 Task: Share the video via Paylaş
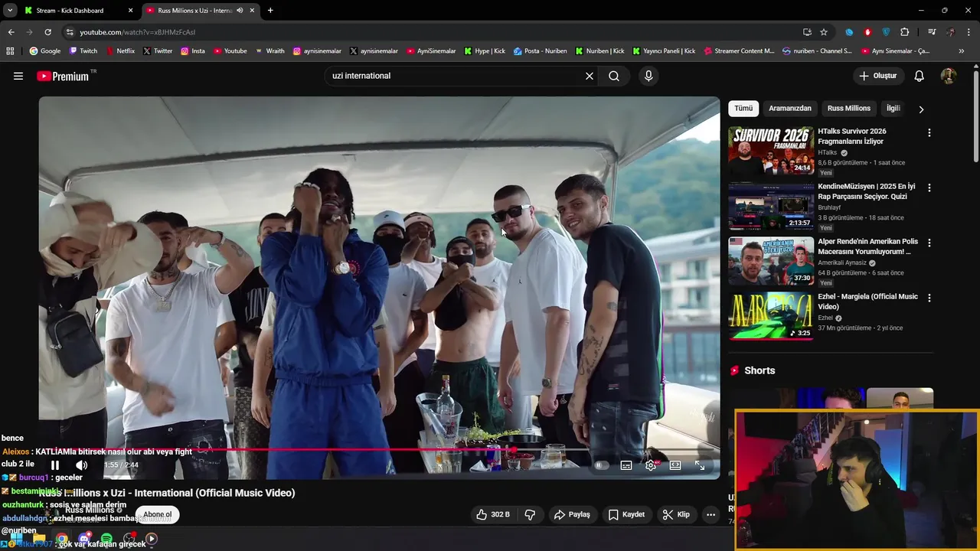click(x=572, y=514)
